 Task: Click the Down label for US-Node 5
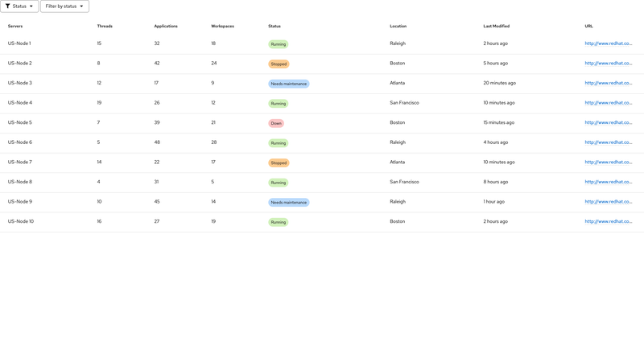tap(276, 123)
